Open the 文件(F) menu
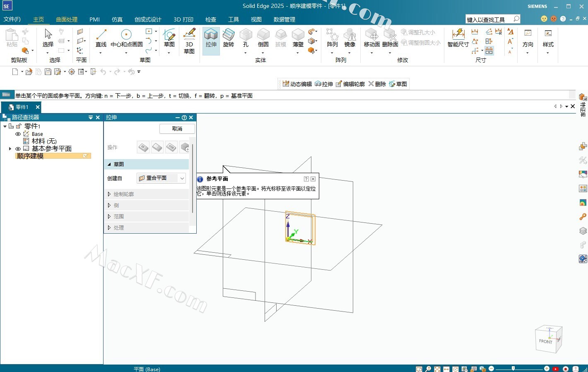Viewport: 588px width, 372px height. (12, 19)
